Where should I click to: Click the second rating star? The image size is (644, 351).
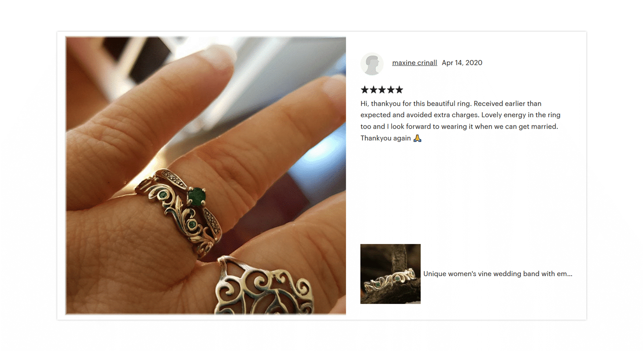[373, 90]
